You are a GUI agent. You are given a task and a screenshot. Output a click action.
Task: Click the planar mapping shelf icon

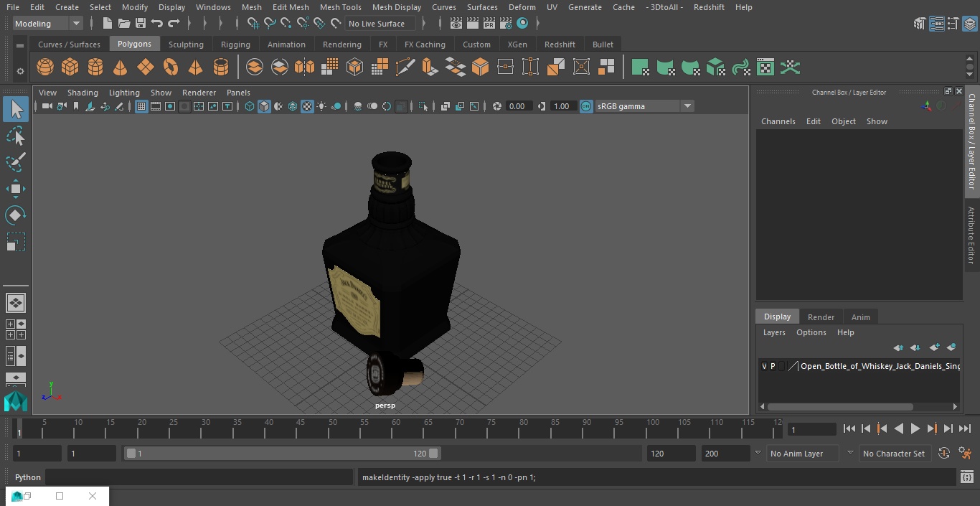click(640, 67)
